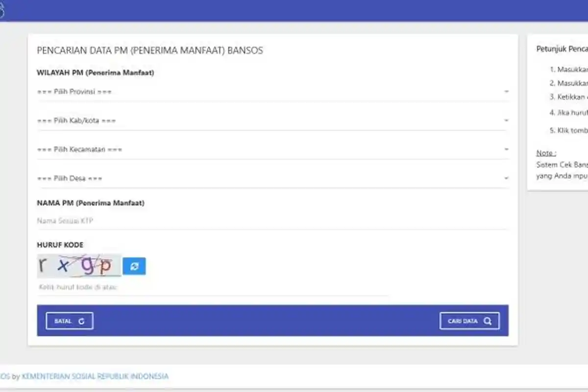Viewport: 588px width, 392px height.
Task: Expand the Pilih Kecamatan selector chevron
Action: pyautogui.click(x=507, y=149)
